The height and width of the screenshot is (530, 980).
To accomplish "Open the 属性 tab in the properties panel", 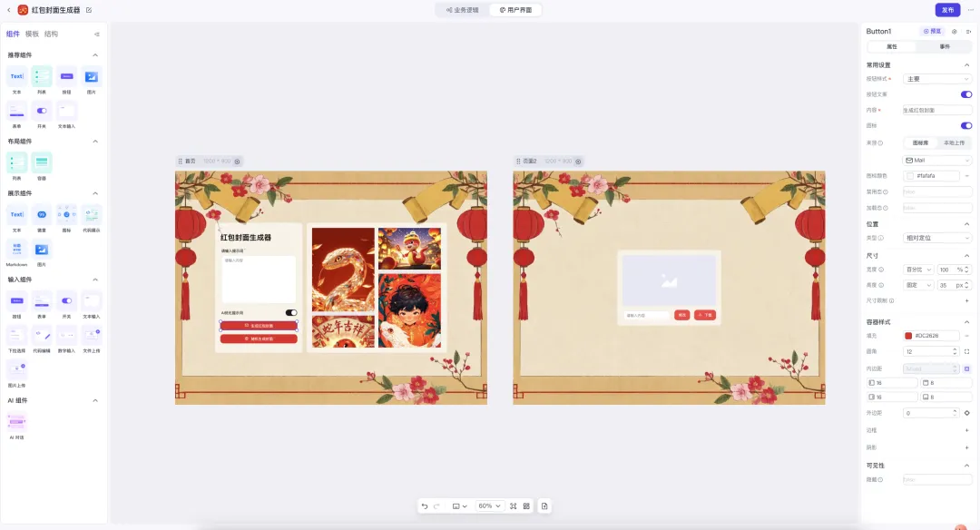I will click(x=892, y=47).
